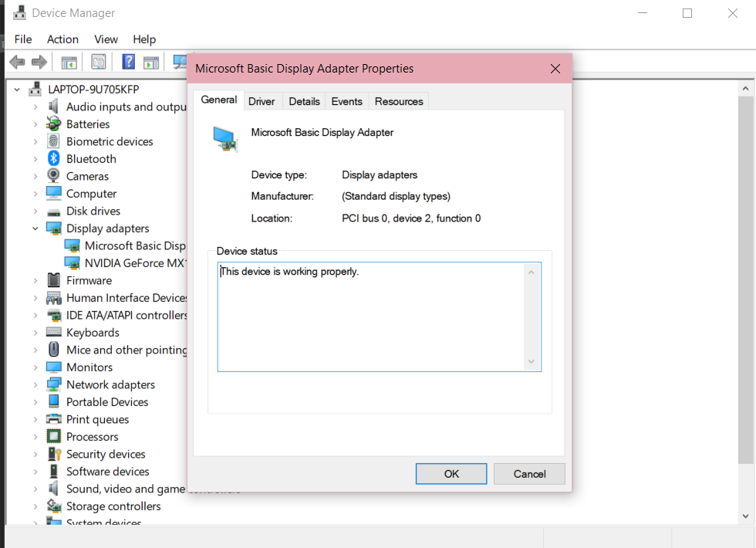756x548 pixels.
Task: Select the General tab
Action: pos(219,100)
